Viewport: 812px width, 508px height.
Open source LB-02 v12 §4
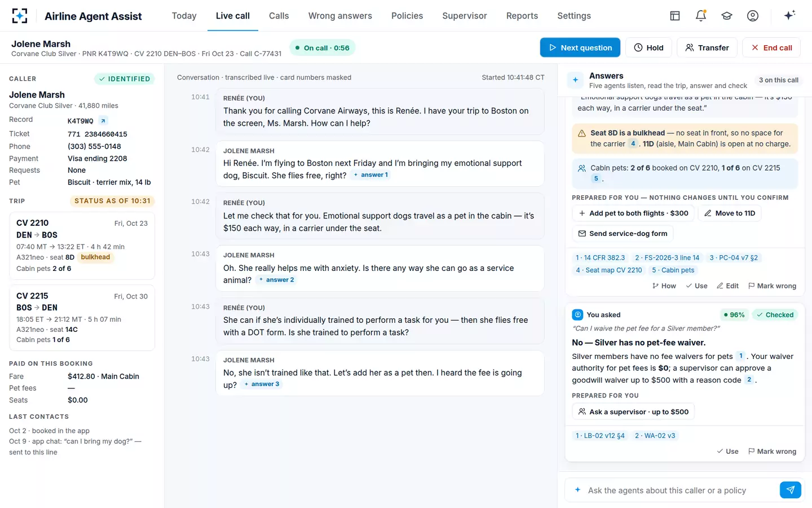600,436
